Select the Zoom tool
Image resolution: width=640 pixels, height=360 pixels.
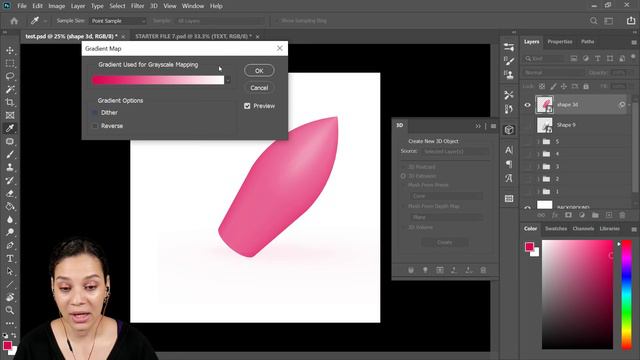(x=10, y=310)
